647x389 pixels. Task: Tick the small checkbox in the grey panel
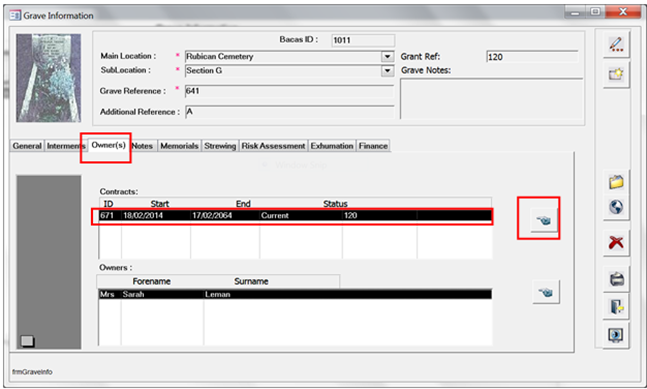coord(27,341)
